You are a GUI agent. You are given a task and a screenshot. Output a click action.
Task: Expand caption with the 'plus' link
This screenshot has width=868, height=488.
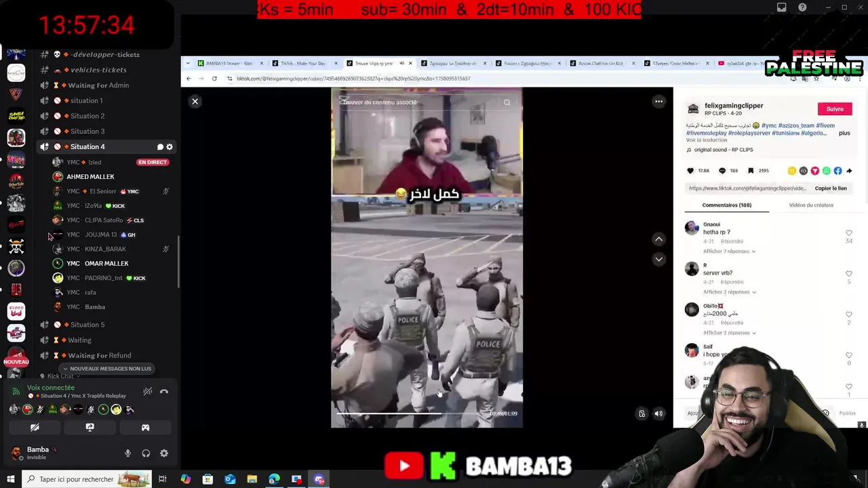844,133
